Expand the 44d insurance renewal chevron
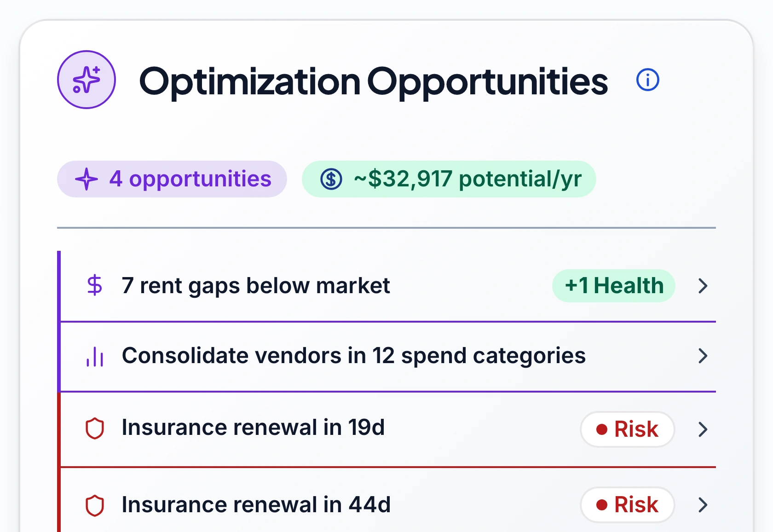This screenshot has width=773, height=532. pyautogui.click(x=703, y=505)
